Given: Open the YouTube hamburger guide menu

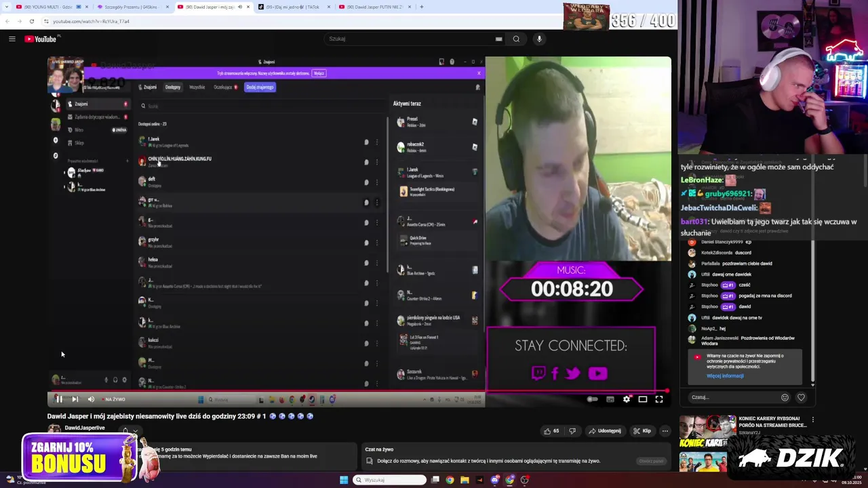Looking at the screenshot, I should click(12, 39).
